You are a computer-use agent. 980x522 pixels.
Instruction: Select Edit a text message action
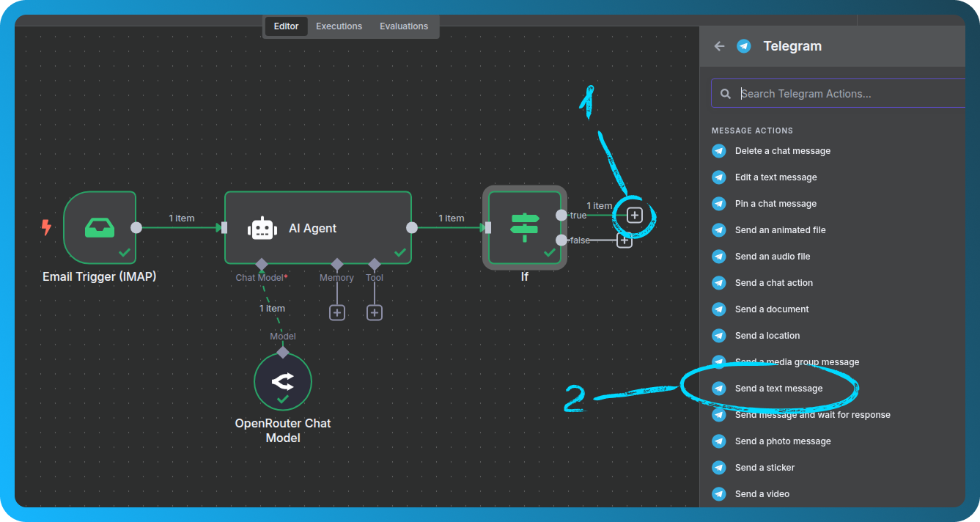pos(775,177)
